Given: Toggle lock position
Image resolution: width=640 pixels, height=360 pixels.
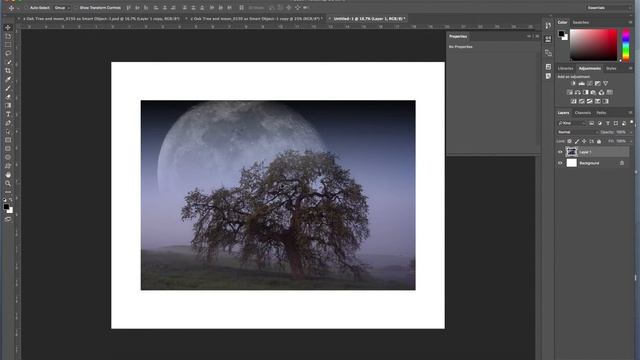Looking at the screenshot, I should [x=584, y=141].
